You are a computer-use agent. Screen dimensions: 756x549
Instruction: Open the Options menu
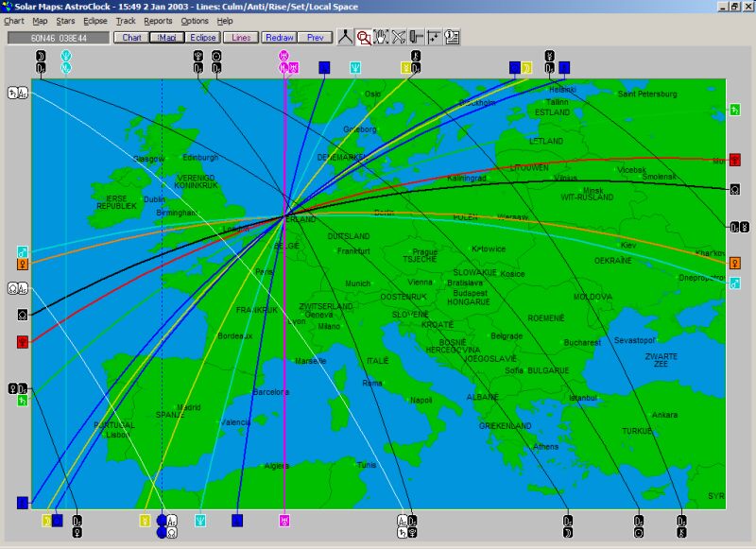click(195, 20)
